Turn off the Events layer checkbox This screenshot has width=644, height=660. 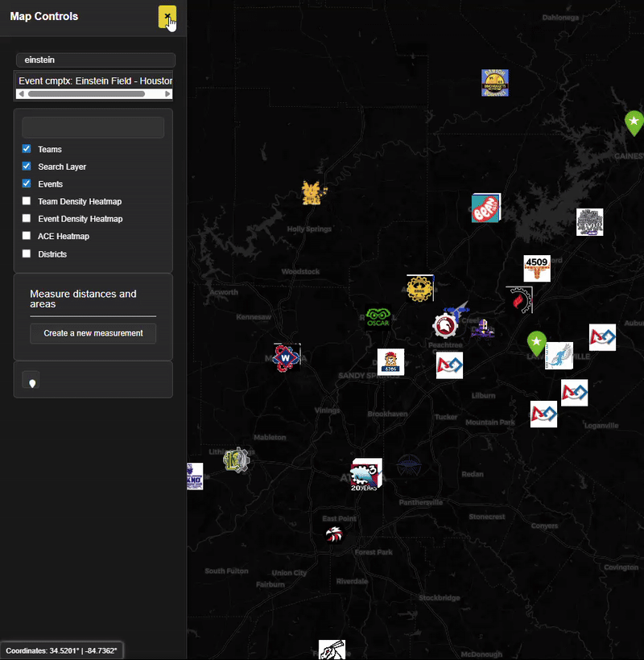27,184
